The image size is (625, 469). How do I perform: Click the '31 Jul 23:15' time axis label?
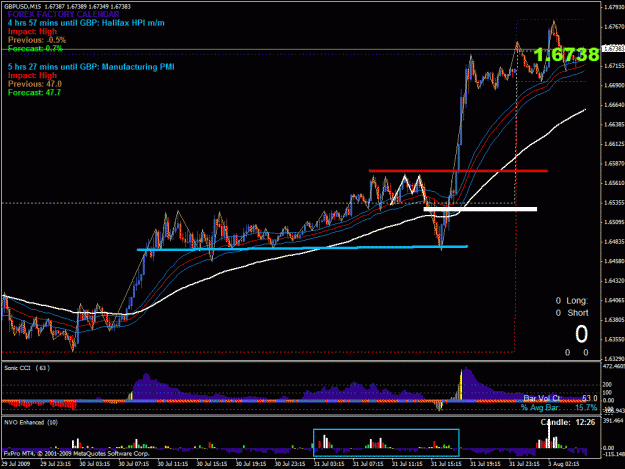click(x=524, y=464)
